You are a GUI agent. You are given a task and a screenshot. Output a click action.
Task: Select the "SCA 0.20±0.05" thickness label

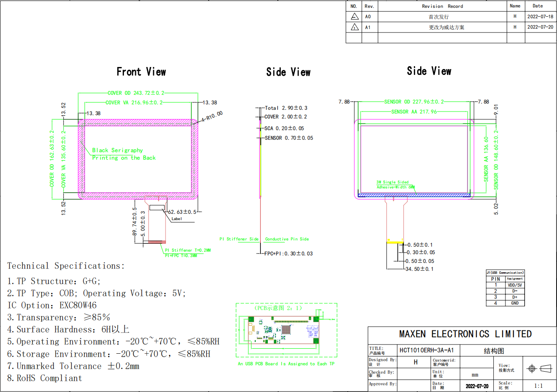point(285,129)
